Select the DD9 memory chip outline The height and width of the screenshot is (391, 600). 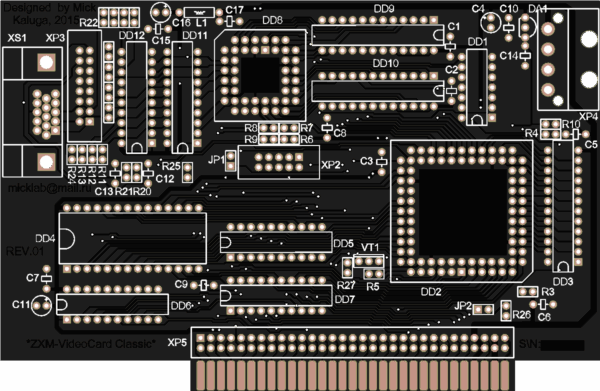click(x=378, y=35)
